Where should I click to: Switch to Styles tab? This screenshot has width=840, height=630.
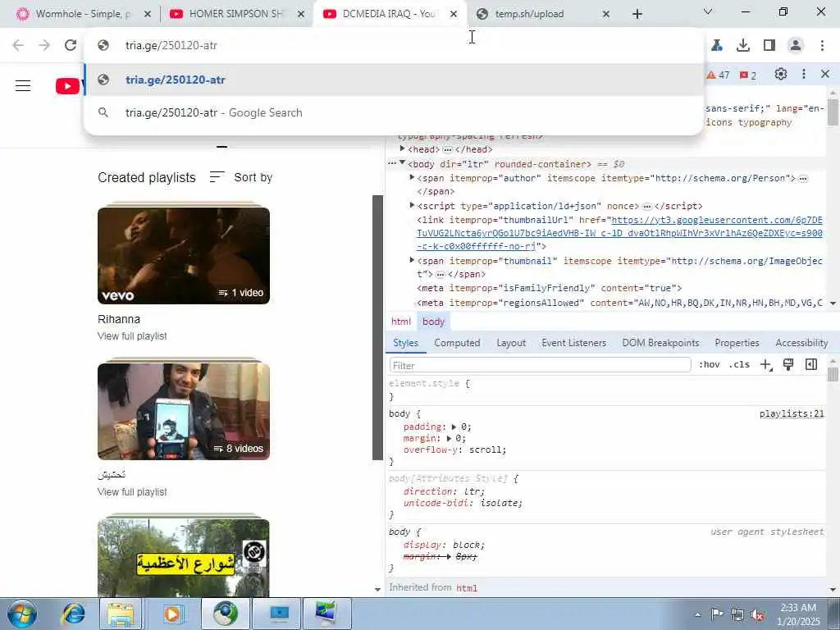[x=405, y=343]
